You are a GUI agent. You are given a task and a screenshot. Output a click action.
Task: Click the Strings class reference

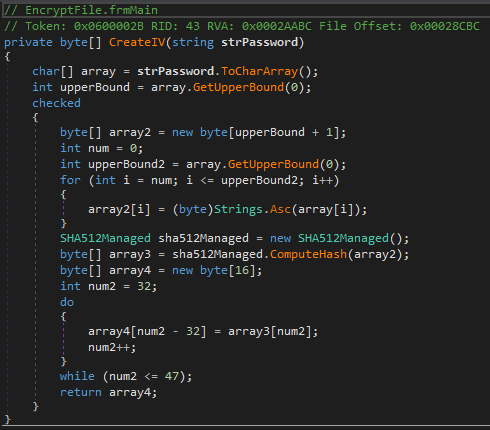tap(238, 209)
